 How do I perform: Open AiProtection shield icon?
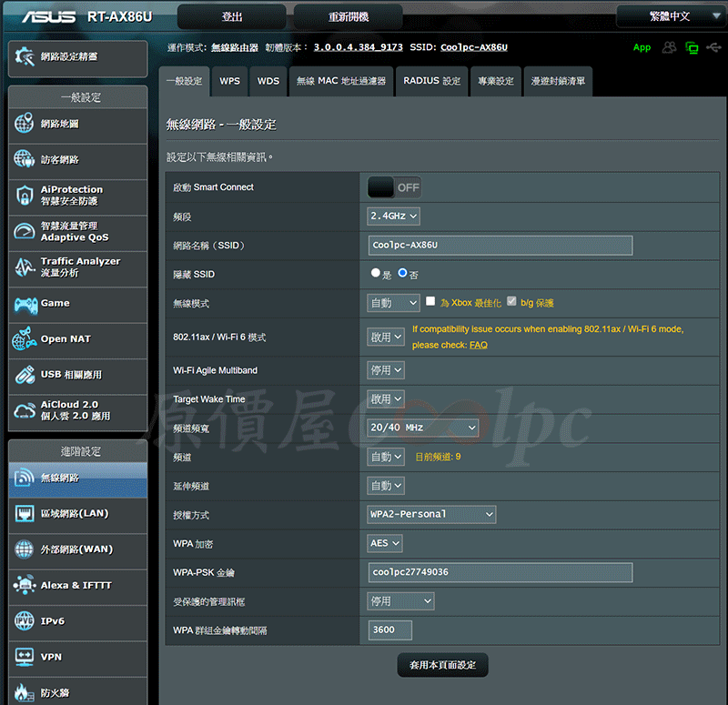click(25, 196)
